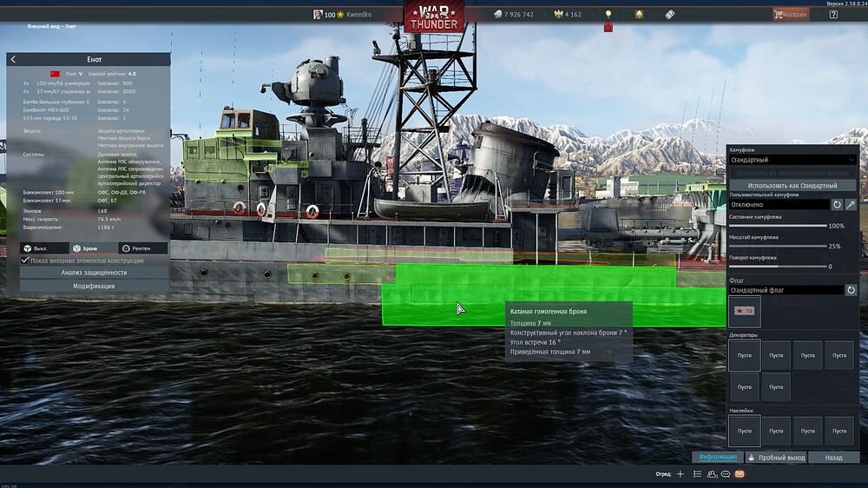Select the fourth Наклейки slot
Screen dimensions: 868x488
coord(839,431)
